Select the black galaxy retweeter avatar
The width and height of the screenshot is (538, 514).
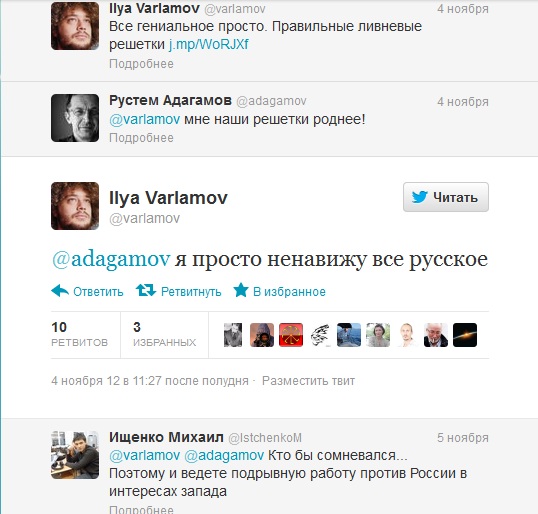tap(465, 335)
